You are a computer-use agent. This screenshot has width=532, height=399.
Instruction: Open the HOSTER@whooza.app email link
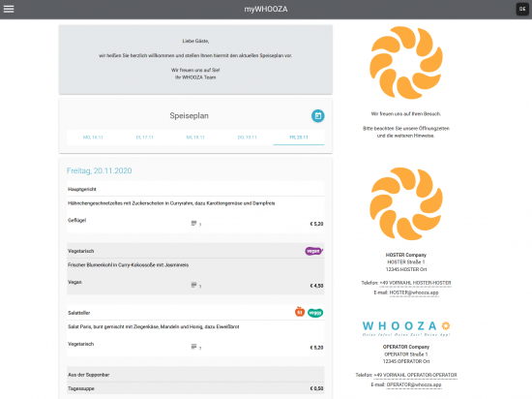414,292
